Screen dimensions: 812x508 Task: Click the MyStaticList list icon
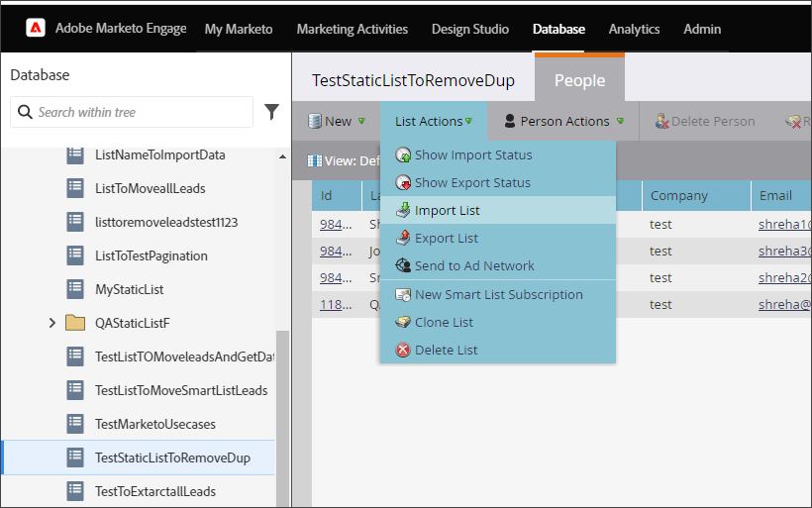coord(75,289)
